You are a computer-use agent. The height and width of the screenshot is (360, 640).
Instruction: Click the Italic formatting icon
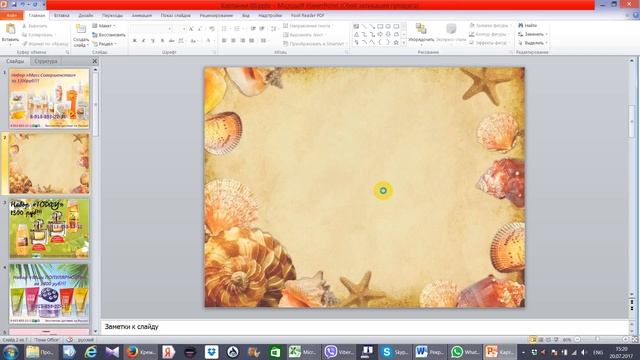coord(144,41)
